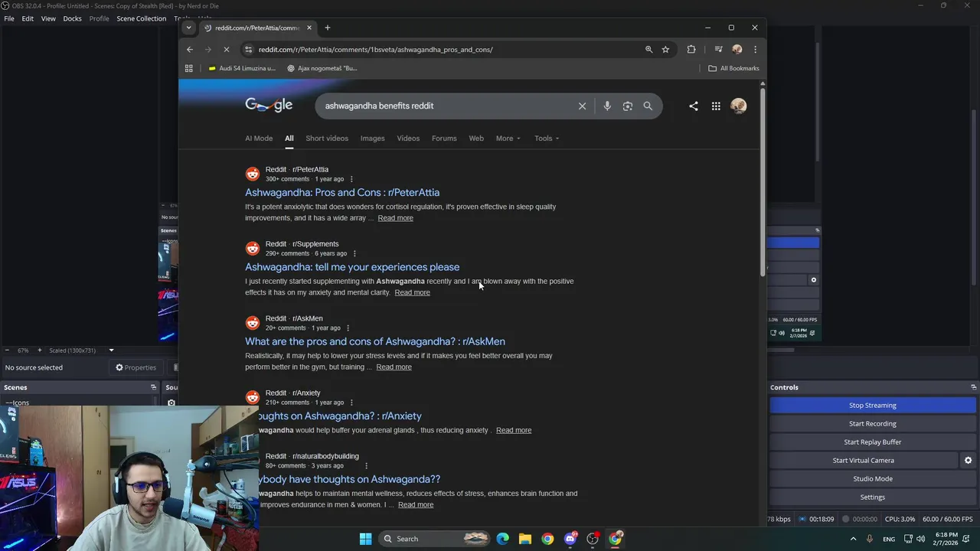Select the Short videos tab
The image size is (980, 551).
[327, 139]
